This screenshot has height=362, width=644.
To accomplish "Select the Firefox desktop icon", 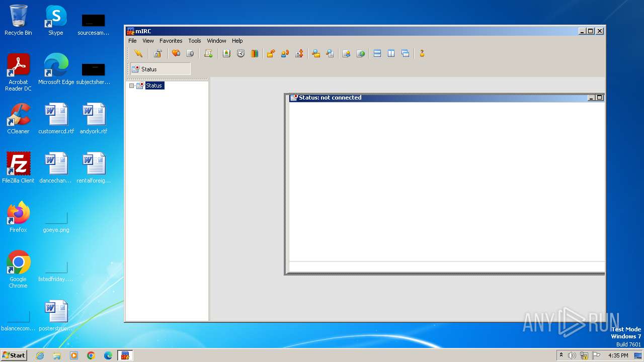I will pos(18,217).
